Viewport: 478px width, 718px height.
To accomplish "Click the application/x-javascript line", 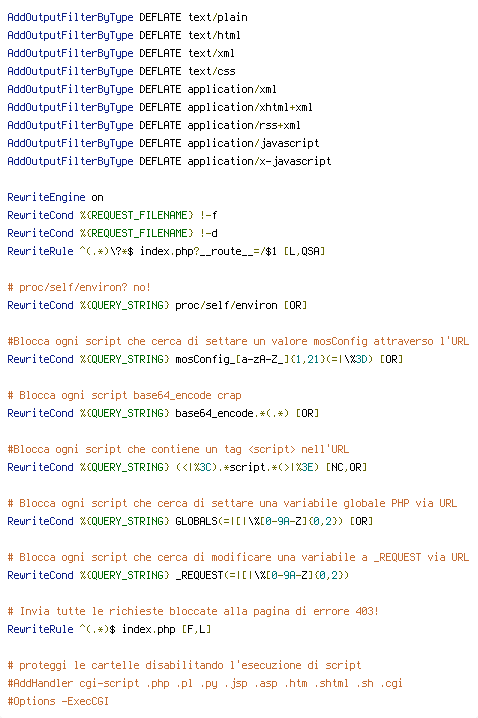I will pyautogui.click(x=169, y=161).
